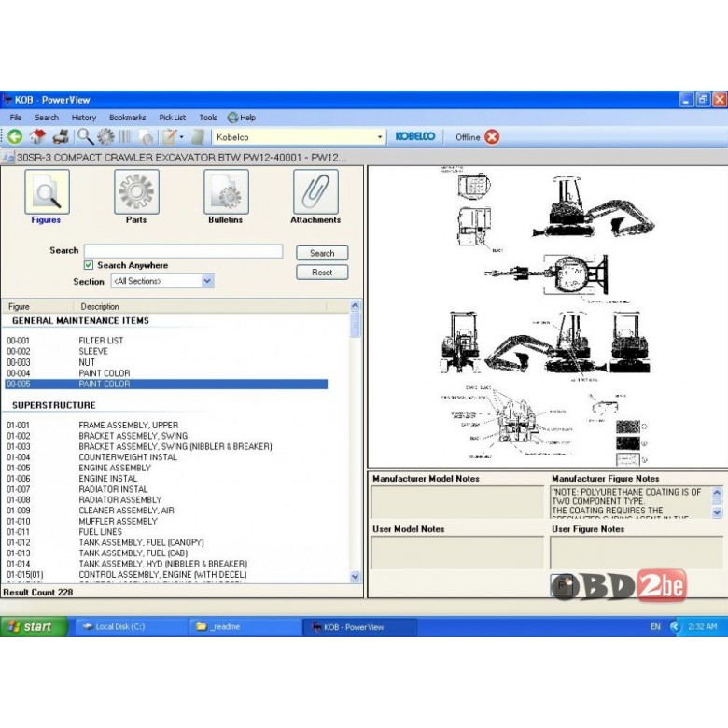Open the History menu
Viewport: 728px width, 728px height.
pos(84,118)
